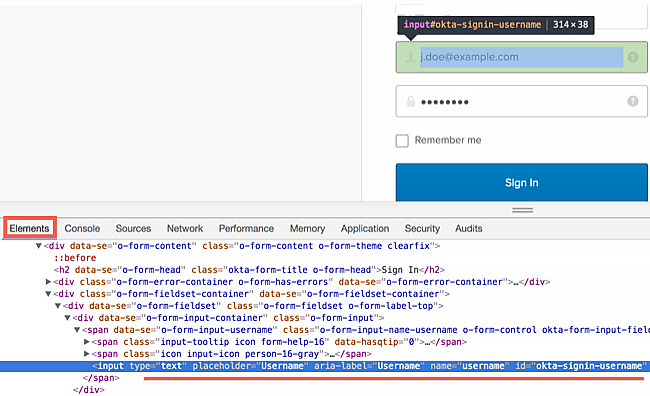Switch to the Console tab
The height and width of the screenshot is (396, 650).
point(82,228)
